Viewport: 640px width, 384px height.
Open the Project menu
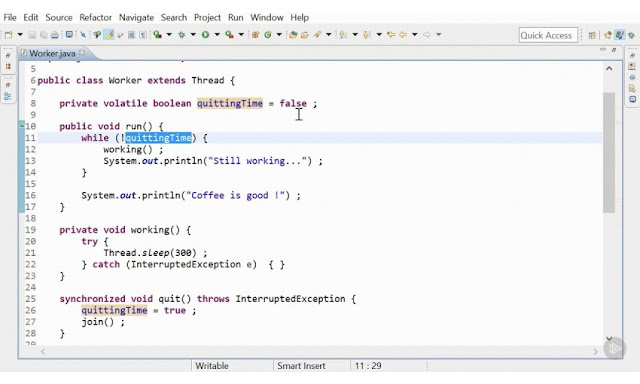[207, 18]
